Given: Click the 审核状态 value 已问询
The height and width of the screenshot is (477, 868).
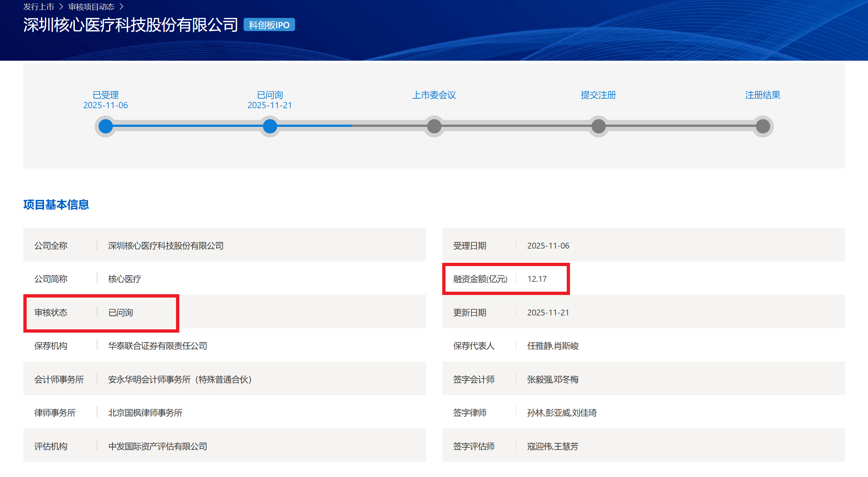Looking at the screenshot, I should pos(121,313).
